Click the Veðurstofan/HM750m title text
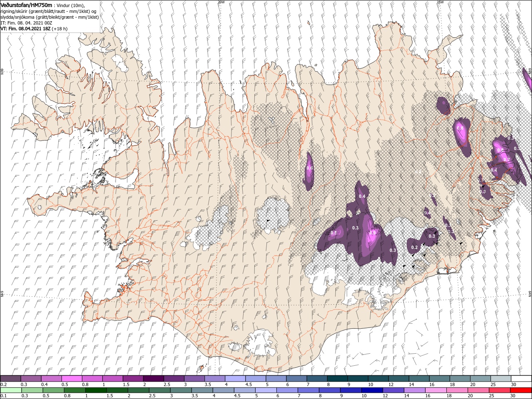 coord(26,5)
